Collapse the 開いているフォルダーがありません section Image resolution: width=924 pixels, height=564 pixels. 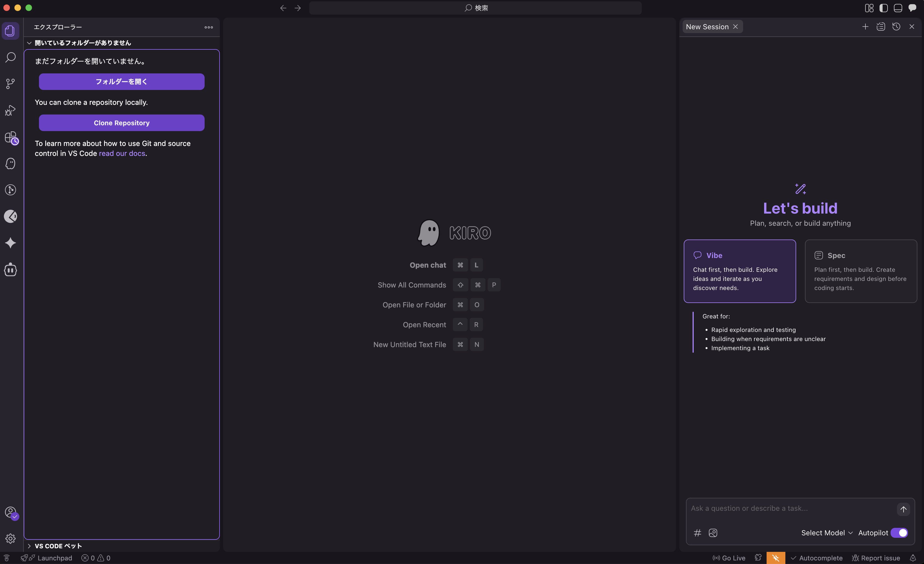pos(83,43)
